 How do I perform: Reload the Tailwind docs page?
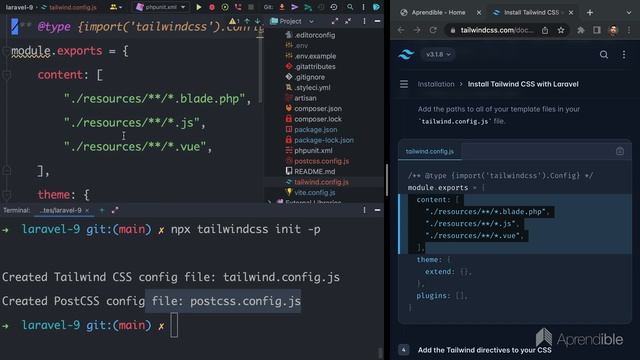pos(433,30)
